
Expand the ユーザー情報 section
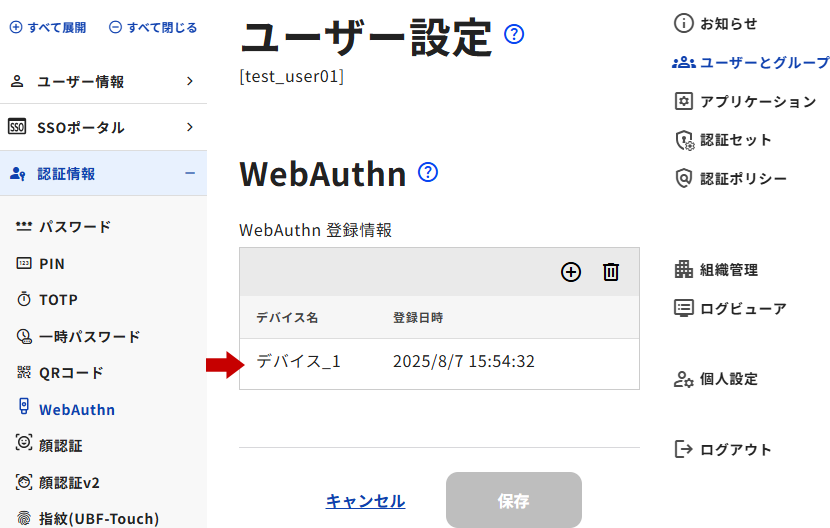(x=102, y=82)
